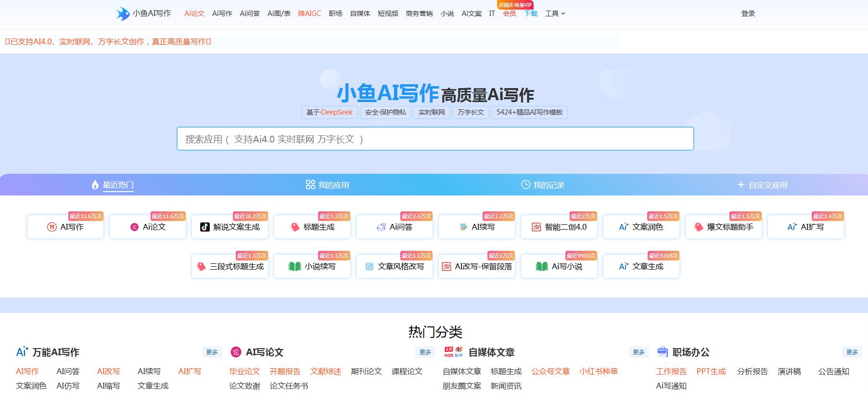
Task: Click the 职场办公 briefcase icon
Action: pyautogui.click(x=663, y=352)
